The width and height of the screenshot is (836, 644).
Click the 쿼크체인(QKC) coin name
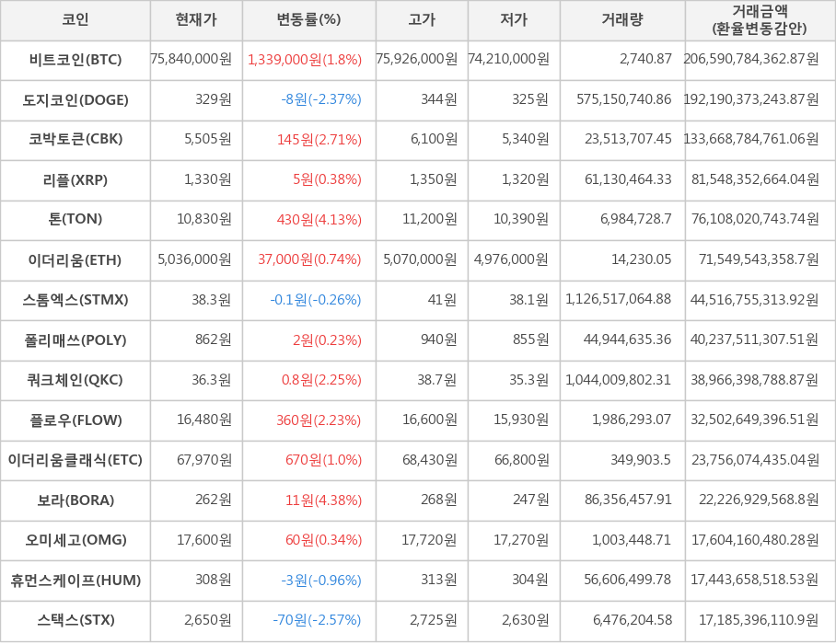click(x=75, y=380)
